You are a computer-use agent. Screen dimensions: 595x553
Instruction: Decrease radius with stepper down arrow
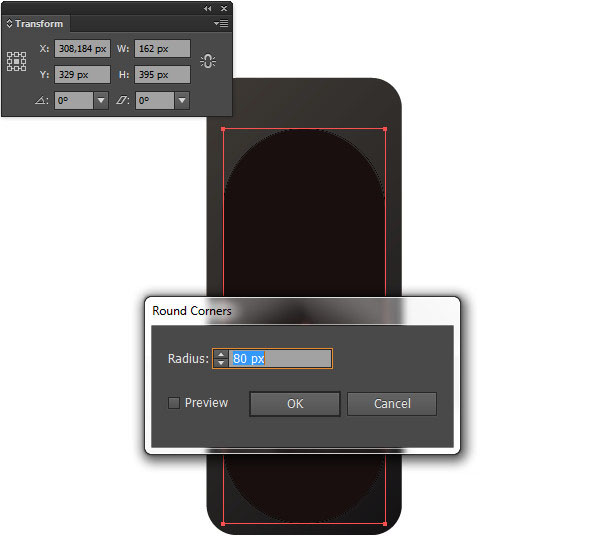[221, 363]
